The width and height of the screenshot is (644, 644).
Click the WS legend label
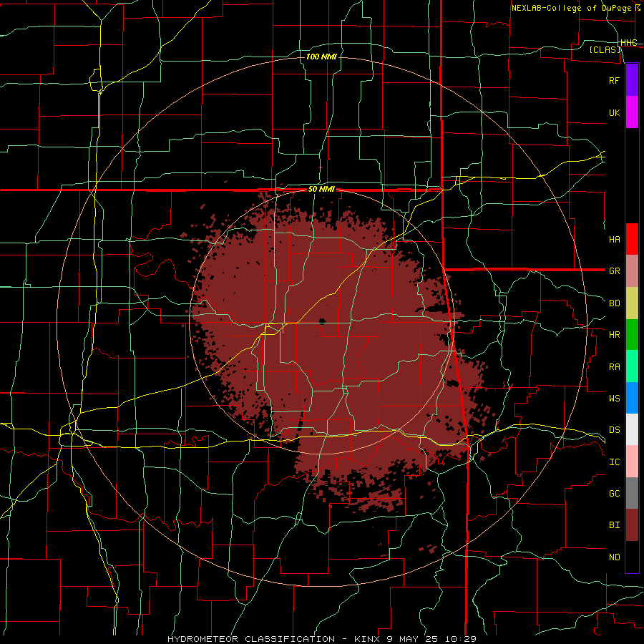(x=615, y=398)
